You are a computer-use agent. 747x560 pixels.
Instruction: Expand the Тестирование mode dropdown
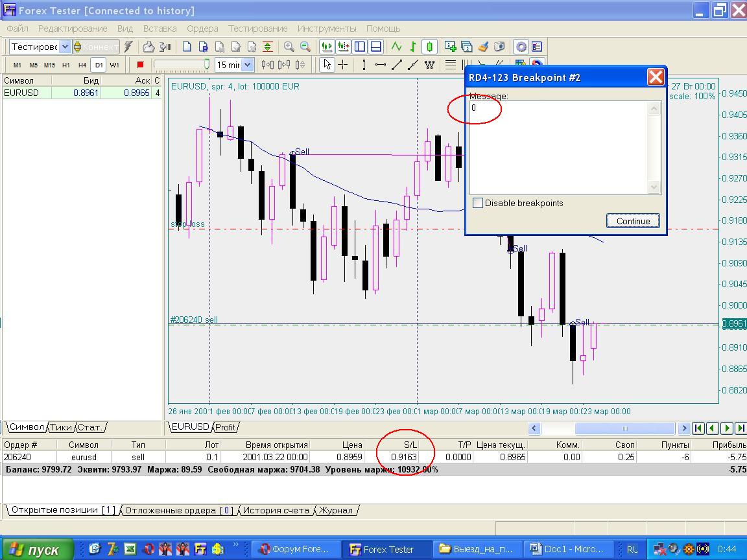65,47
